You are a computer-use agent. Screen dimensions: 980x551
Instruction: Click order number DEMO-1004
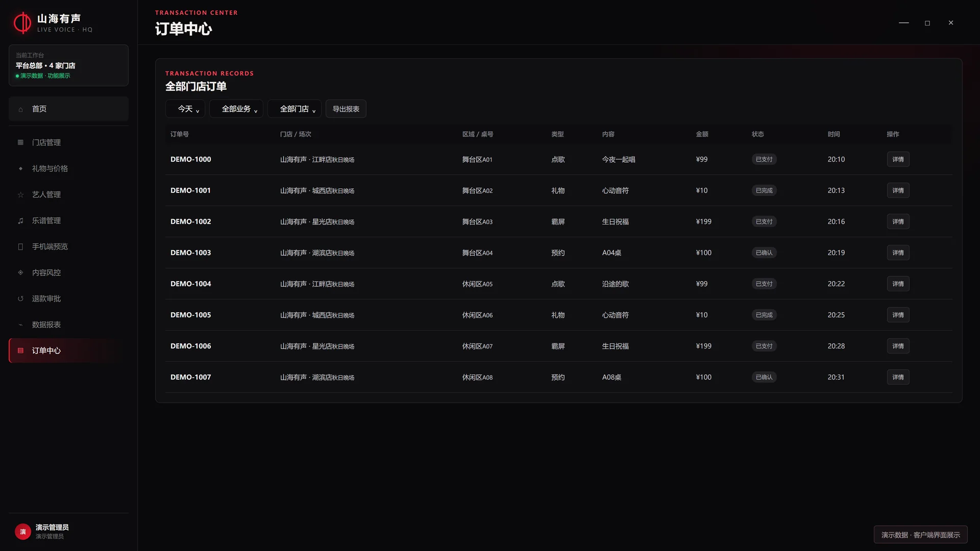pos(190,284)
